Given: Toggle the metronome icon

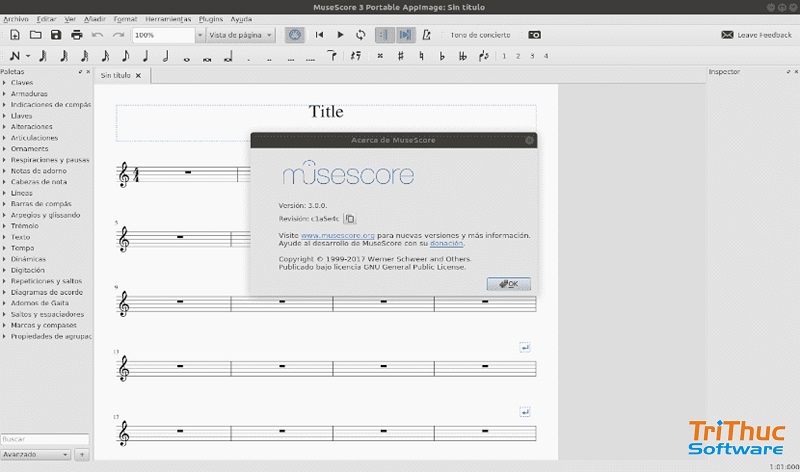Looking at the screenshot, I should tap(427, 35).
